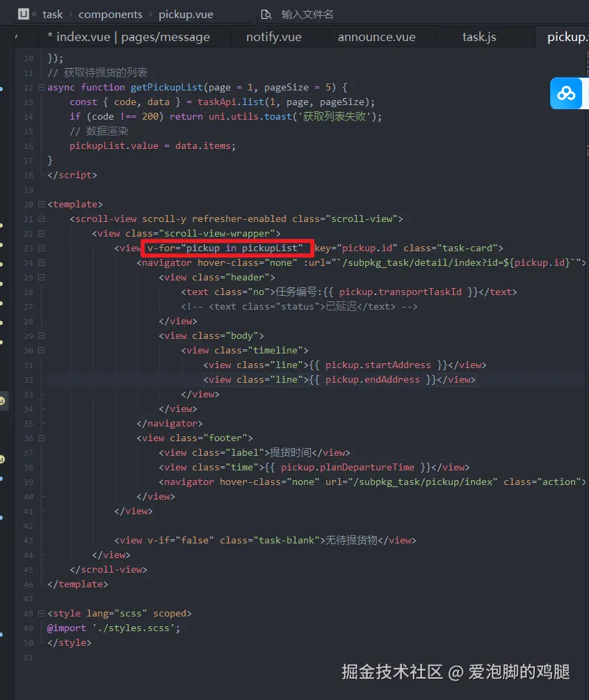Click pickup.transportTaskId on line 26
This screenshot has width=589, height=700.
(x=401, y=292)
